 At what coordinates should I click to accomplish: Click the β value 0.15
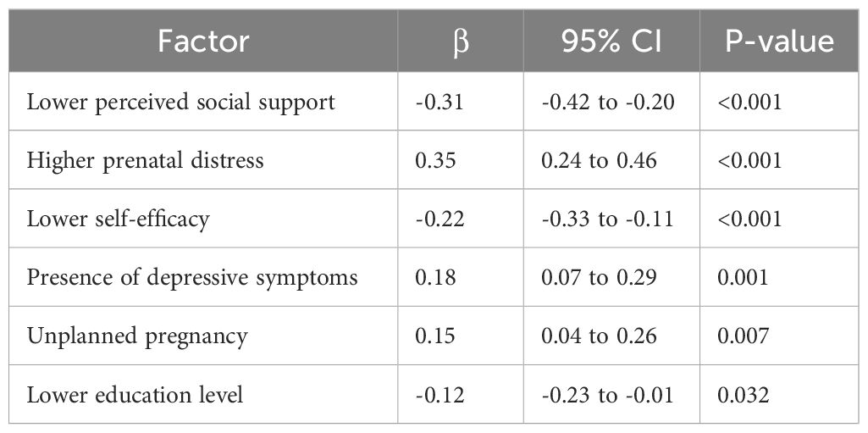[434, 336]
